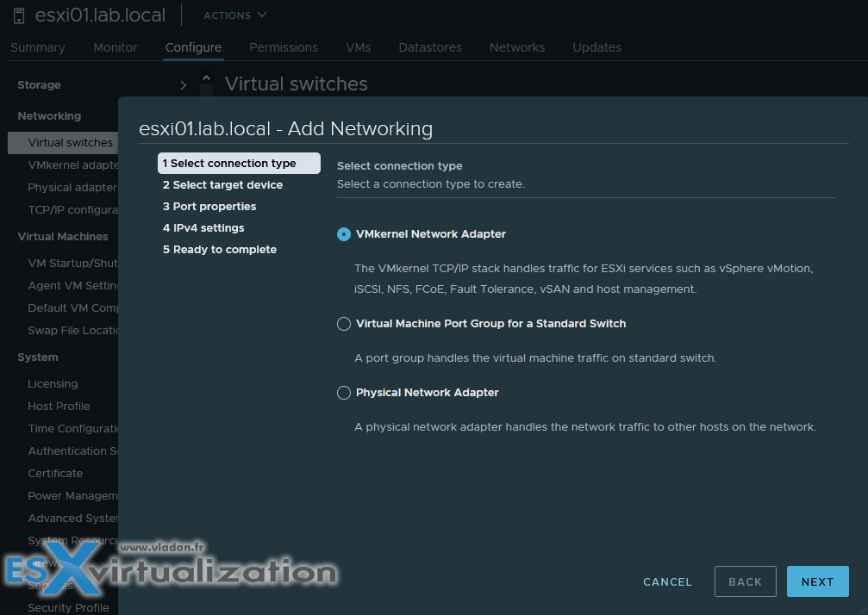The height and width of the screenshot is (615, 868).
Task: Select Virtual Machine Port Group radio button
Action: pos(344,324)
